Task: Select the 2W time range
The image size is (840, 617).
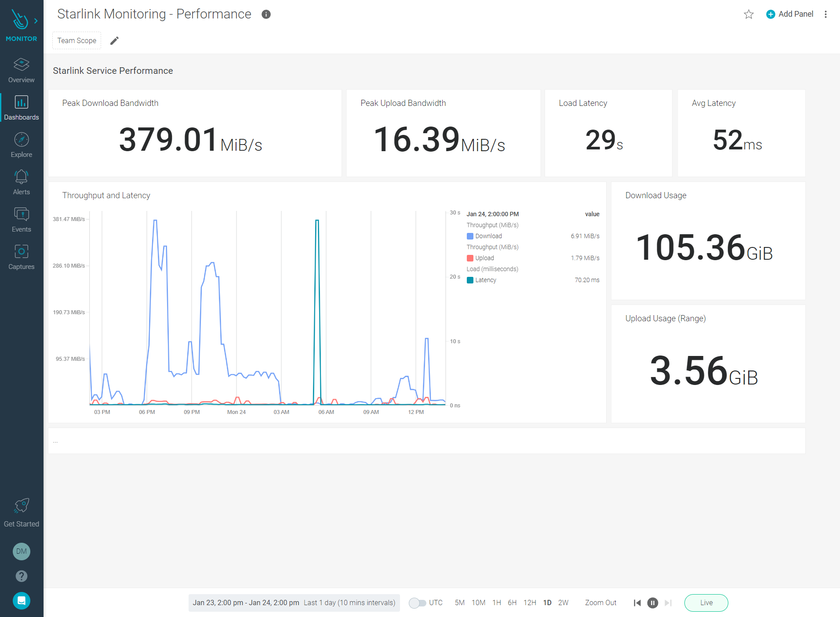Action: click(x=563, y=603)
